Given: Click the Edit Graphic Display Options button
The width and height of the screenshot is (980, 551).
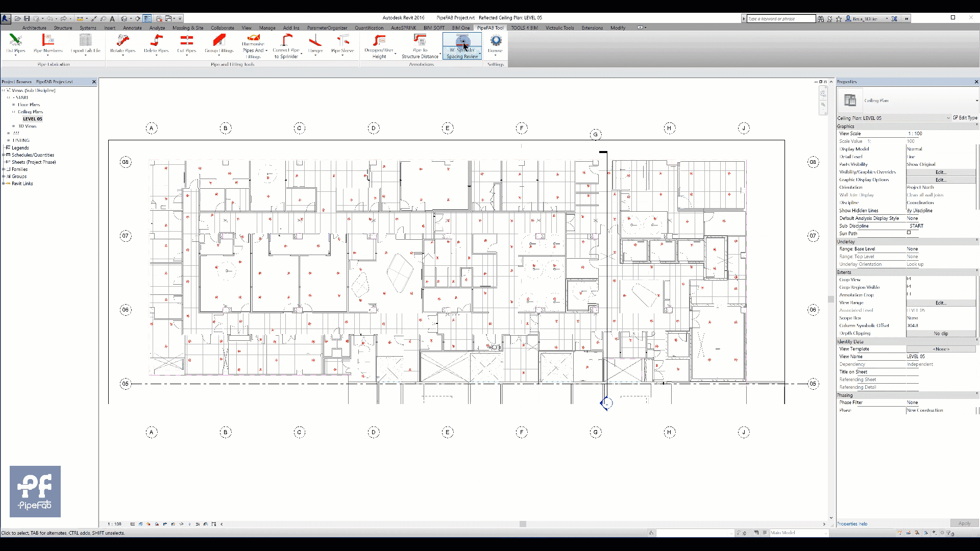Looking at the screenshot, I should tap(941, 180).
